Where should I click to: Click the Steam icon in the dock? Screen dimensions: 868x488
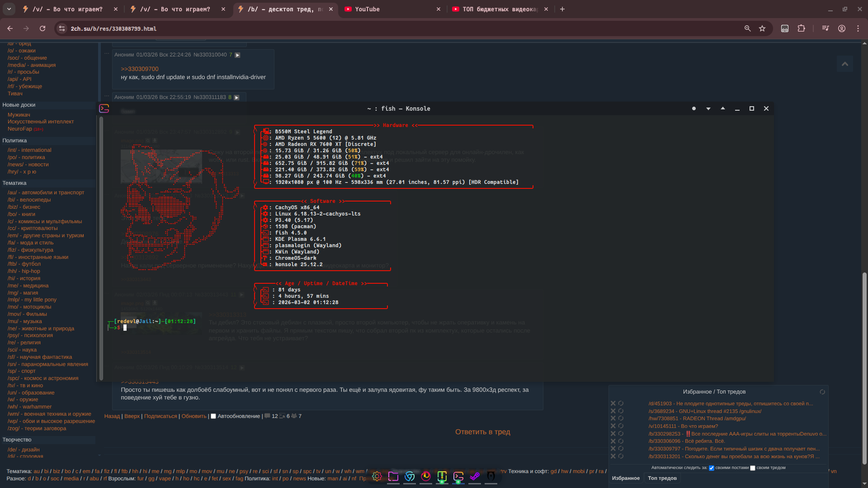475,476
